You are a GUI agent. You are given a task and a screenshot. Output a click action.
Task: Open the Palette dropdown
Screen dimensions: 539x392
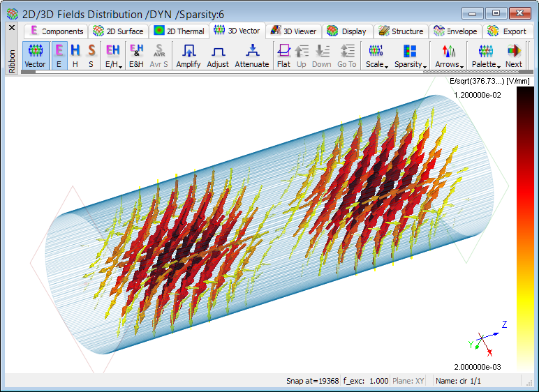(486, 56)
